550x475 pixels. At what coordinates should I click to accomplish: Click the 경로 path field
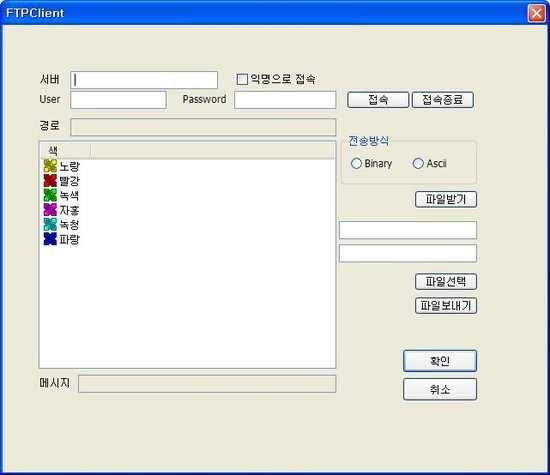click(203, 127)
